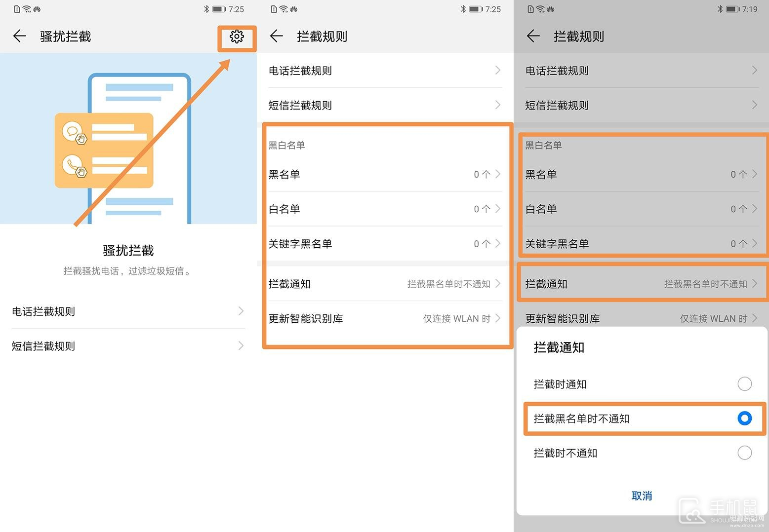Open the 拦截通知 setting entry
The image size is (769, 532).
[x=385, y=284]
